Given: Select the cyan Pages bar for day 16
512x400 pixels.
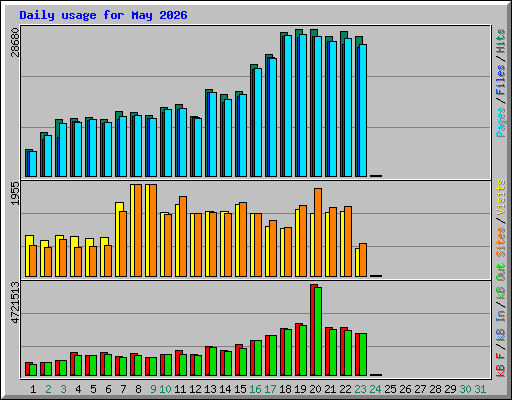Looking at the screenshot, I should pos(258,122).
